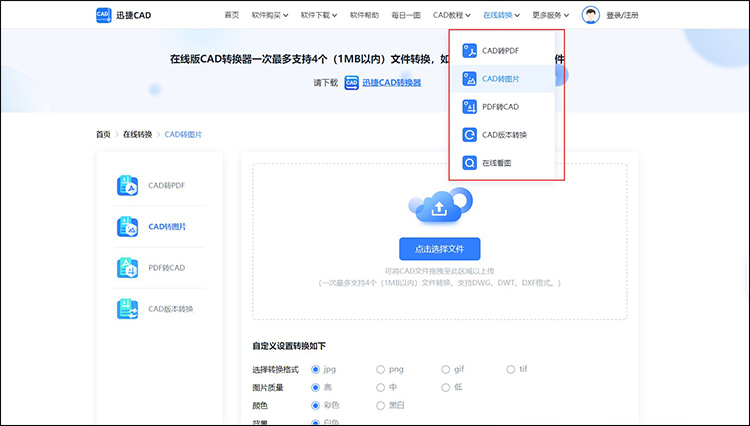Choose 黑白 color option
Screen dimensions: 750x426
point(380,405)
